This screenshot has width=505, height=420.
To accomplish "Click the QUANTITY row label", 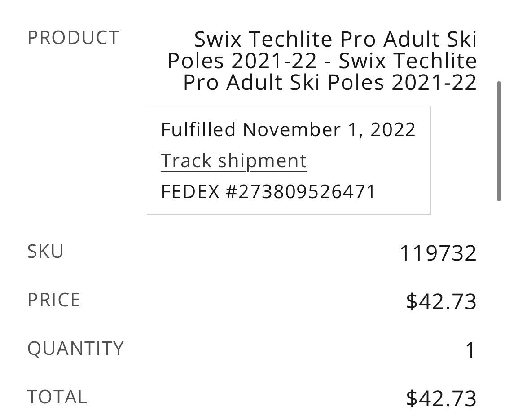I will [75, 349].
